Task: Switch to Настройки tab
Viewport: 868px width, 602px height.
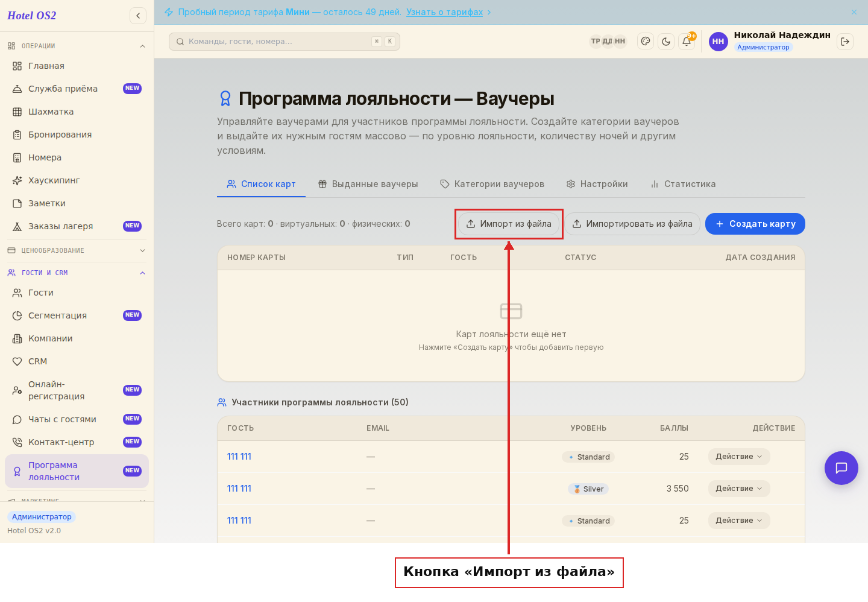Action: (597, 184)
